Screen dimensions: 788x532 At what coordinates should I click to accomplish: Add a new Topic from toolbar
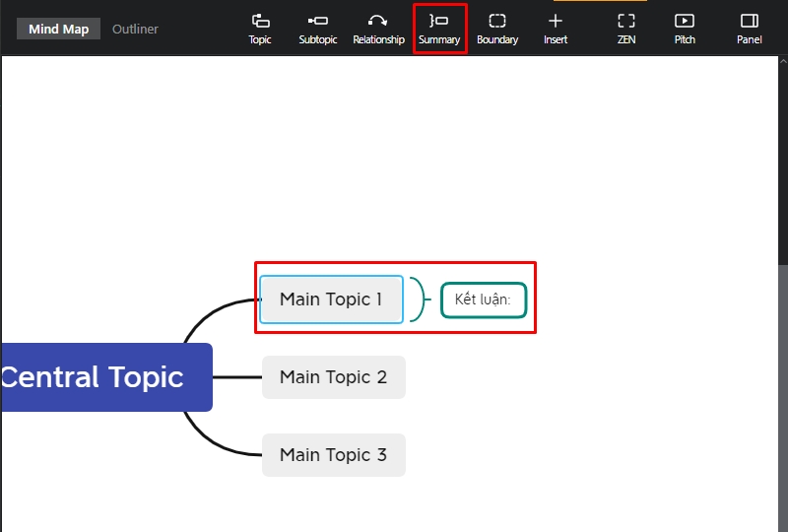(x=260, y=30)
